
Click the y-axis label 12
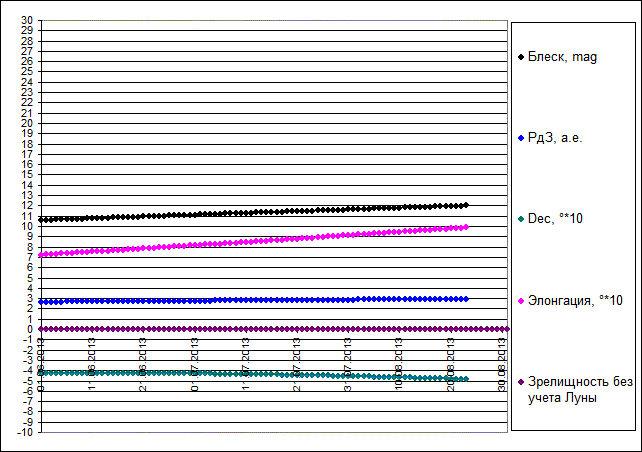click(x=27, y=206)
